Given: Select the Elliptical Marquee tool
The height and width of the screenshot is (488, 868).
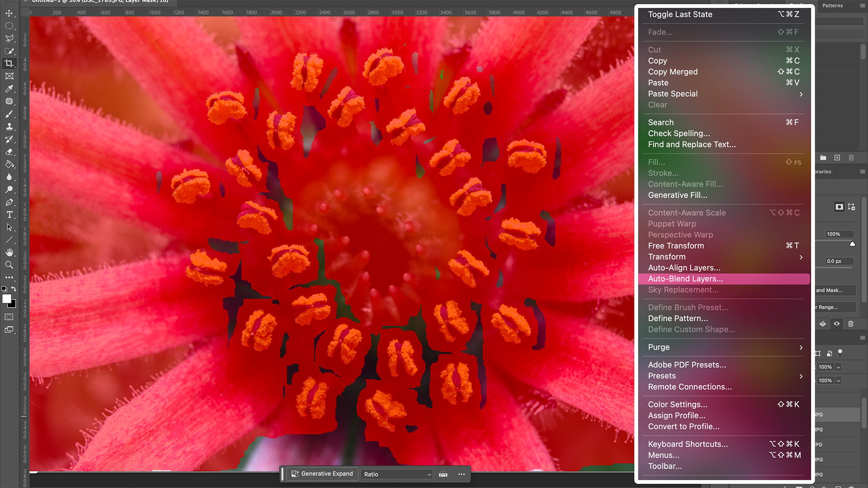Looking at the screenshot, I should tap(9, 26).
